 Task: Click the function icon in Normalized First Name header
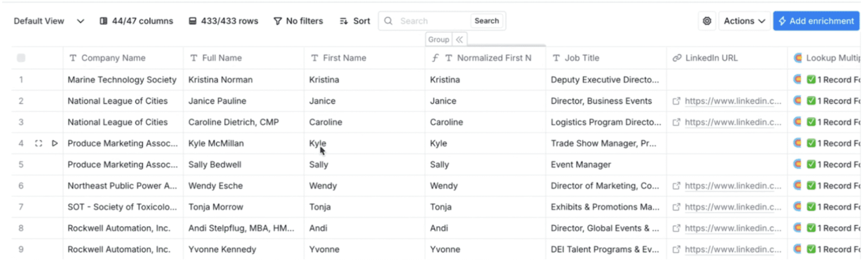(435, 58)
